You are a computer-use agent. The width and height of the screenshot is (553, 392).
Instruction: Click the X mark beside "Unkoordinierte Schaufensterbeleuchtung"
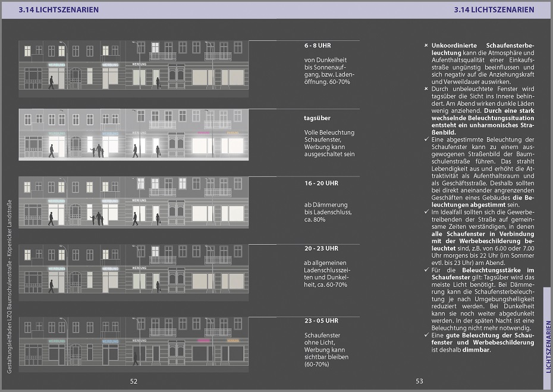pos(426,46)
